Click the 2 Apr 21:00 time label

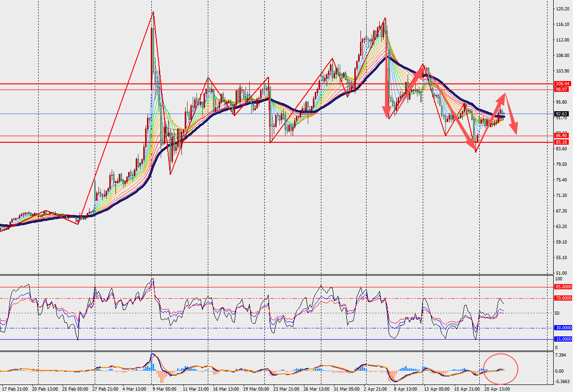pyautogui.click(x=377, y=389)
